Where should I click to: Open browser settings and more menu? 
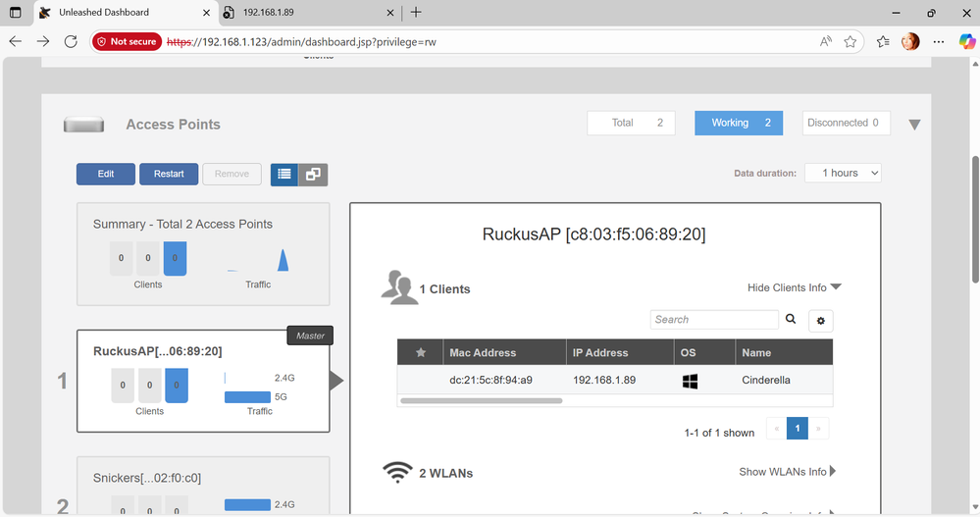click(x=939, y=42)
